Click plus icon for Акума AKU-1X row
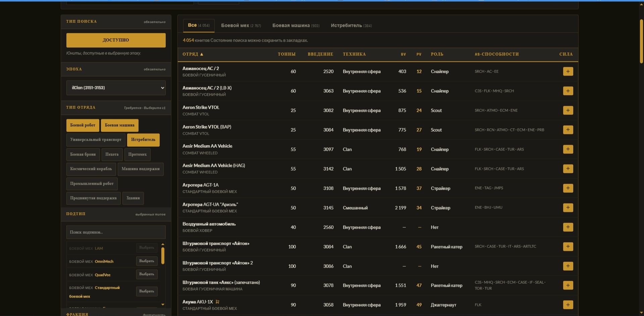This screenshot has height=316, width=644. 568,305
